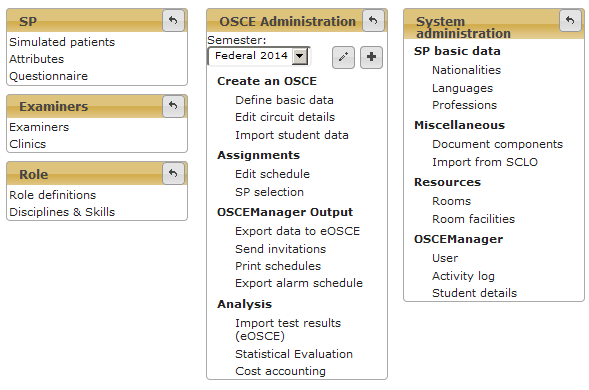Click the OSCEManager heading in System administration
Image resolution: width=589 pixels, height=390 pixels.
pyautogui.click(x=458, y=239)
